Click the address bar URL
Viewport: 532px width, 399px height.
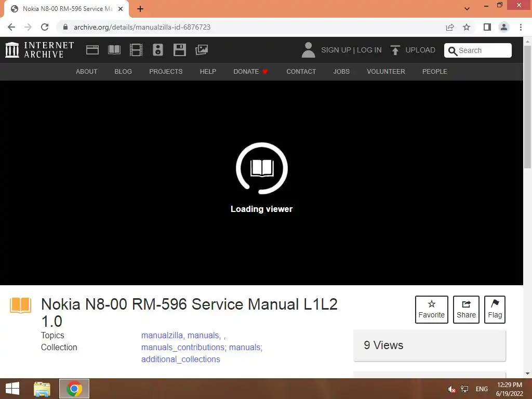[142, 27]
